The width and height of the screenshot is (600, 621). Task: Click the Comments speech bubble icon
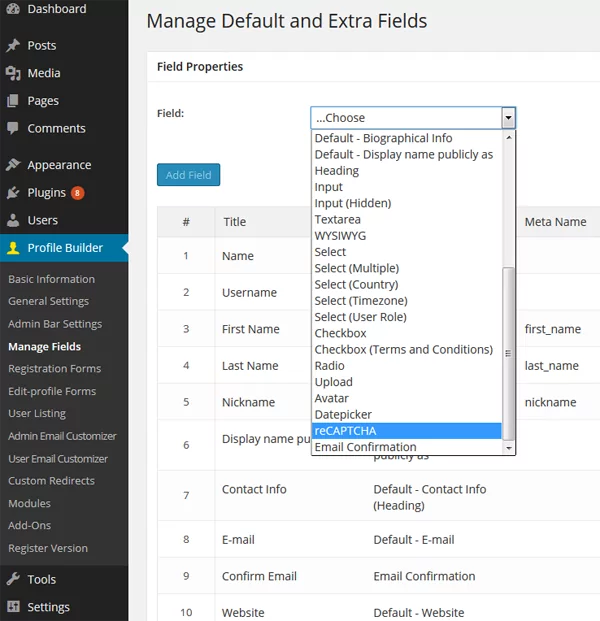pyautogui.click(x=13, y=128)
